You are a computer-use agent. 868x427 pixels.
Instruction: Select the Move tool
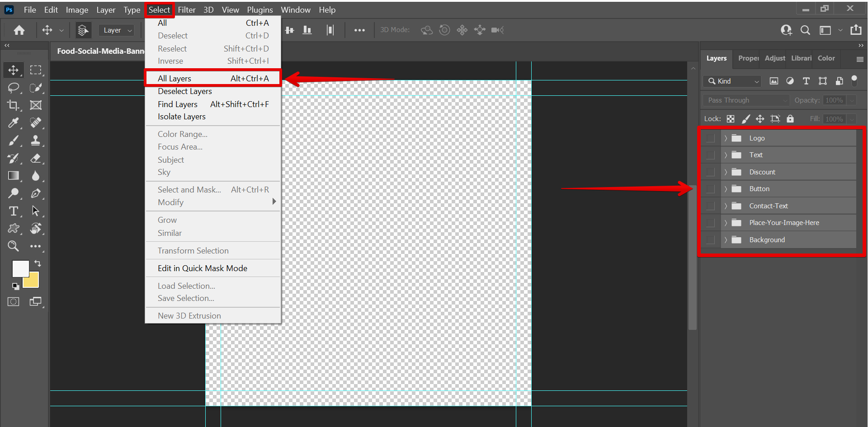(13, 70)
